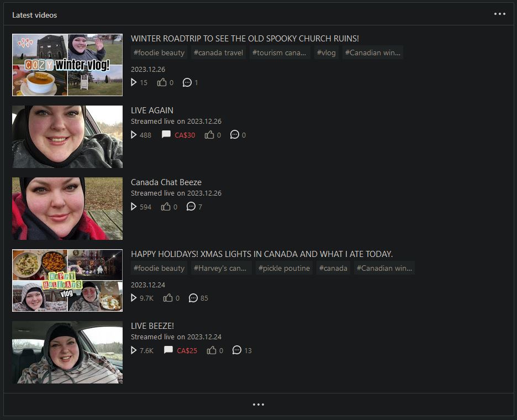
Task: Select #Canadian win... tag on Happy Holidays video
Action: 384,268
